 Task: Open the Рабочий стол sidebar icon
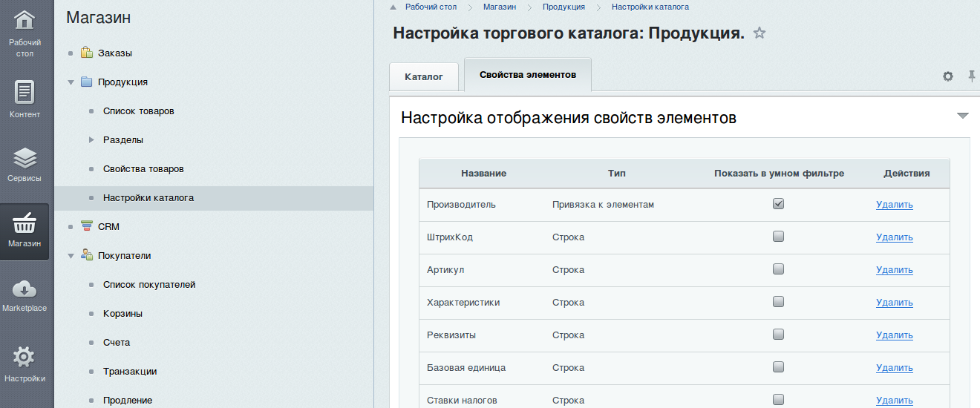click(24, 21)
